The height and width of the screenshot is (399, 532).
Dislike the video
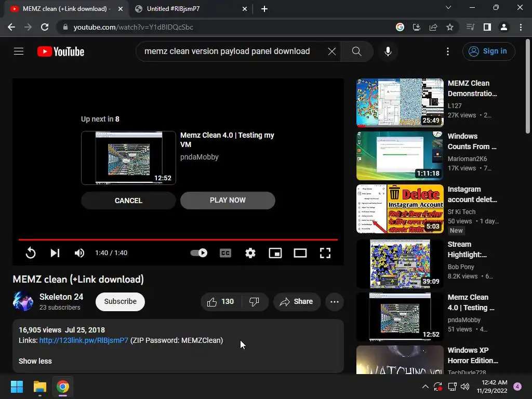pos(254,302)
